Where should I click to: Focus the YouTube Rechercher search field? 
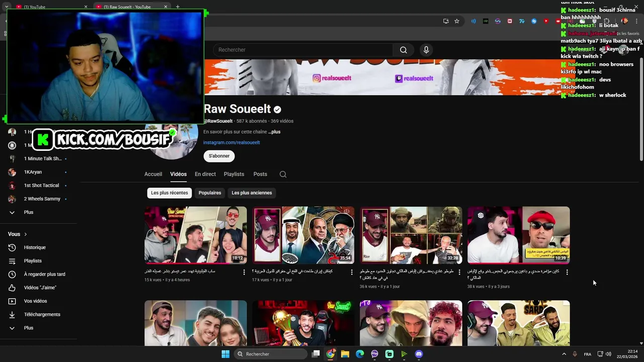(303, 50)
